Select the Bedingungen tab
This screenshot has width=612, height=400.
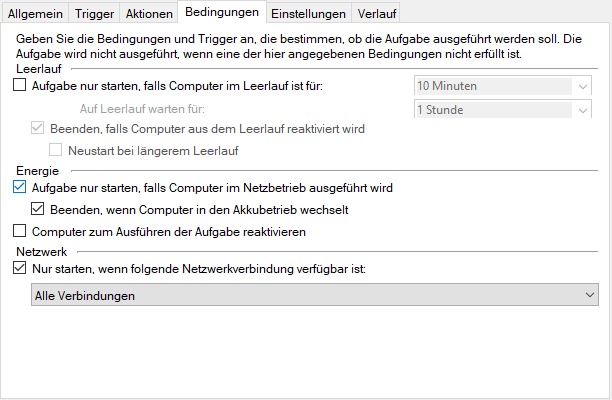pos(222,12)
